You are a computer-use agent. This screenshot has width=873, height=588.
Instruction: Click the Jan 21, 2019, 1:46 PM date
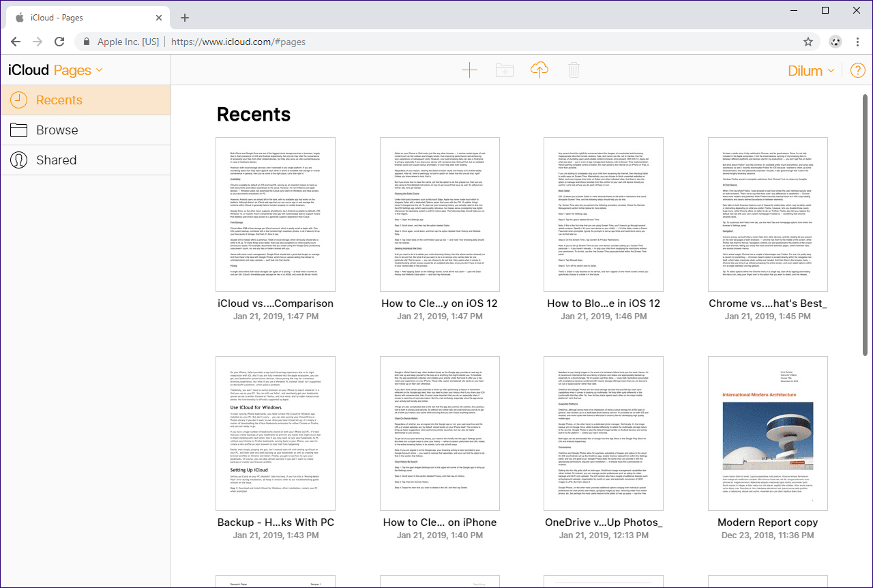(604, 317)
